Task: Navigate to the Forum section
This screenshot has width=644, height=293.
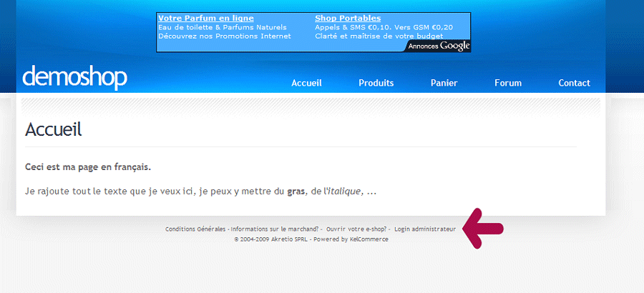Action: click(507, 83)
